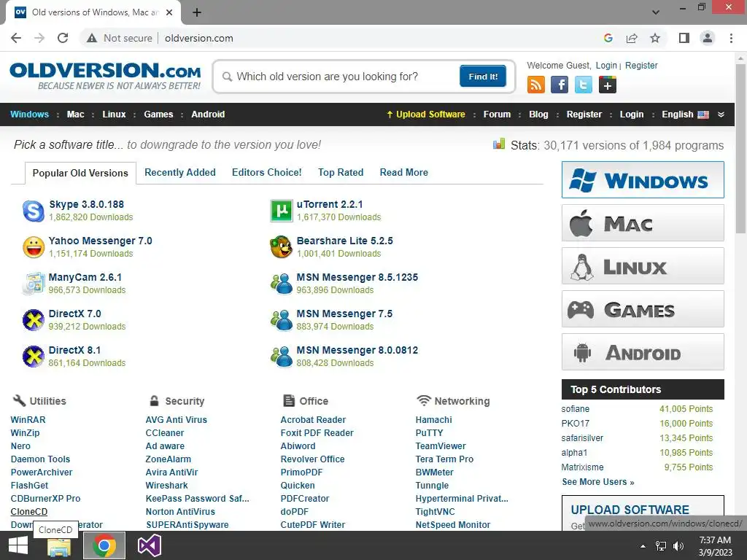
Task: Click the uTorrent green icon
Action: click(x=281, y=211)
